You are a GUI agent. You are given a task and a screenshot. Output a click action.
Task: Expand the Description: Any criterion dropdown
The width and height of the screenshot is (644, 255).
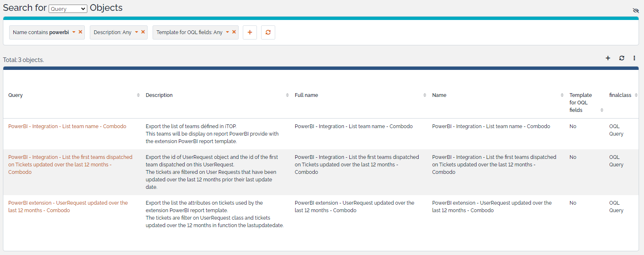pyautogui.click(x=136, y=32)
